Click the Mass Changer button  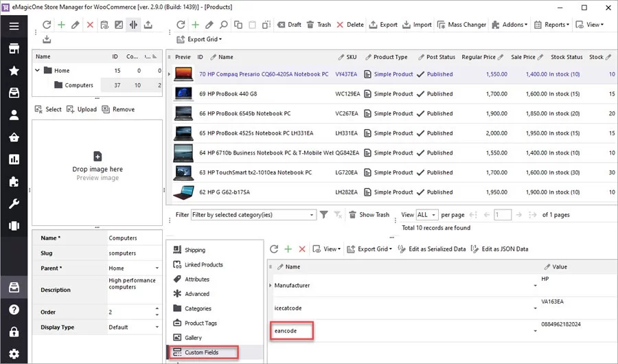pos(461,25)
